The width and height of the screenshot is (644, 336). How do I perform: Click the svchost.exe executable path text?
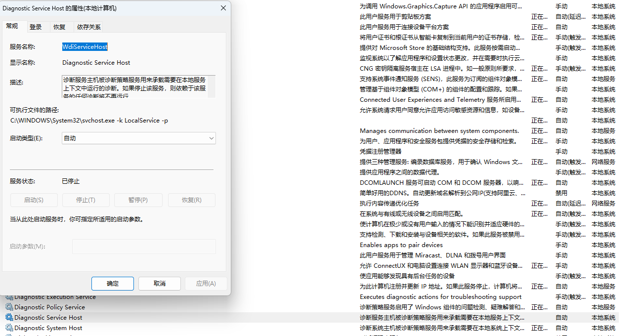point(89,121)
